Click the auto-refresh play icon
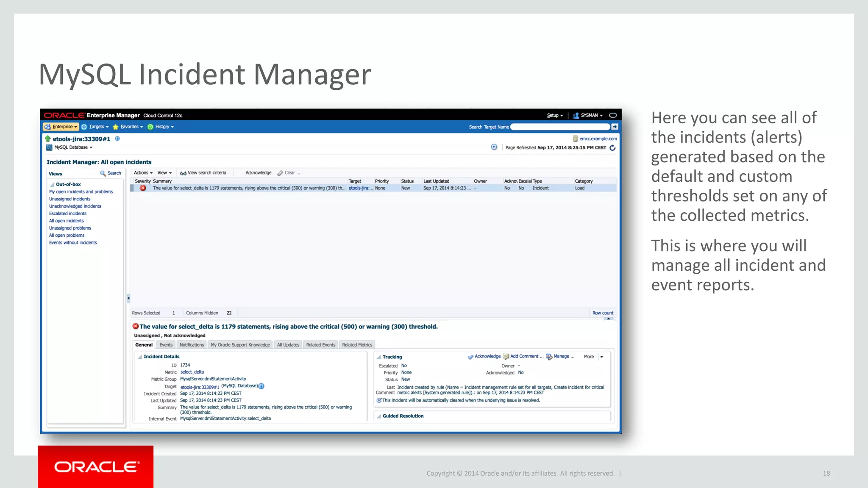Screen dimensions: 868x488 click(494, 147)
